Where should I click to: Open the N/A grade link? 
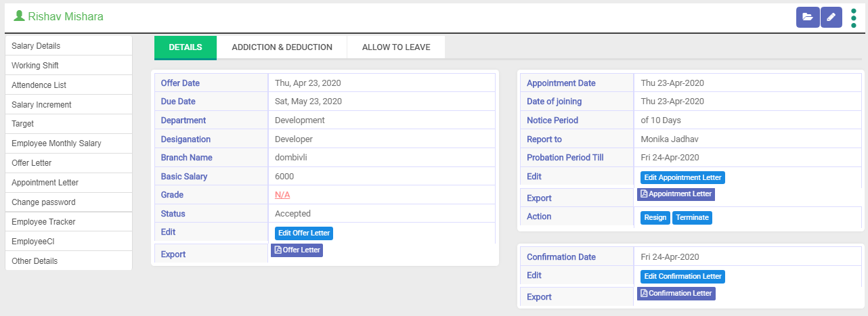[x=282, y=195]
